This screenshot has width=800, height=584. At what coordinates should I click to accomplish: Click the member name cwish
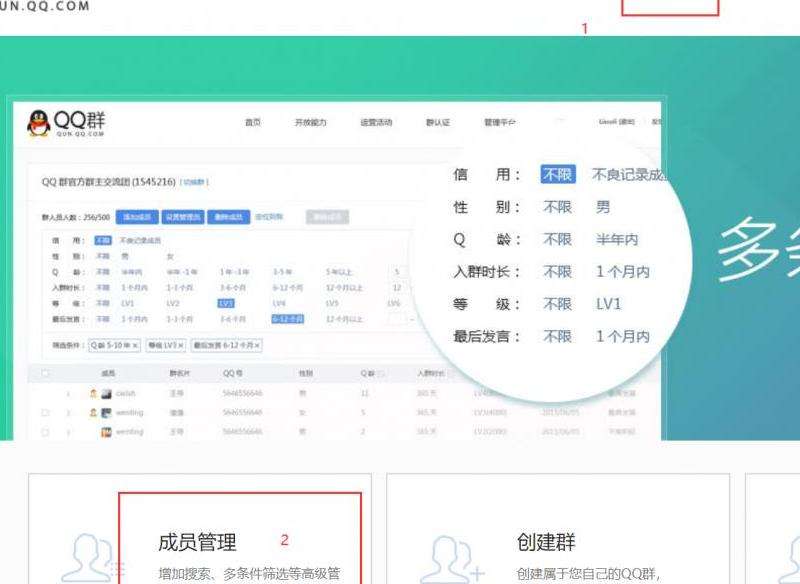point(126,393)
